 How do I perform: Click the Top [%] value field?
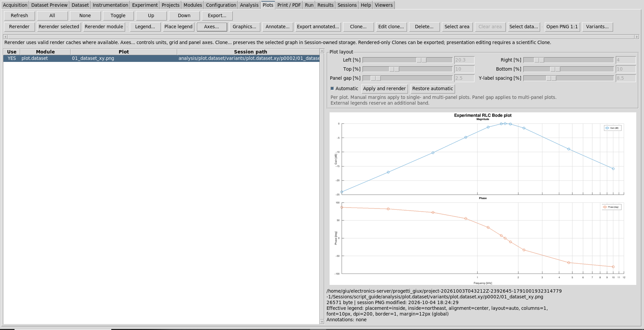click(464, 69)
